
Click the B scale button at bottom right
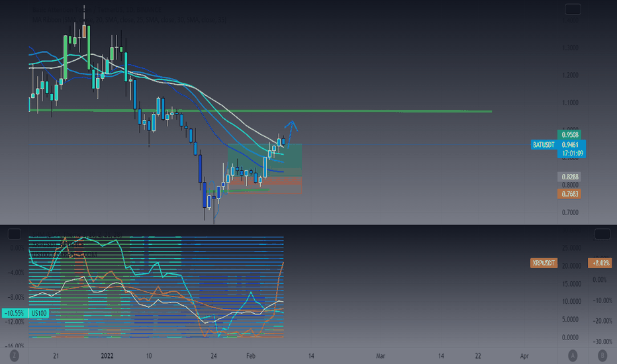click(x=602, y=356)
